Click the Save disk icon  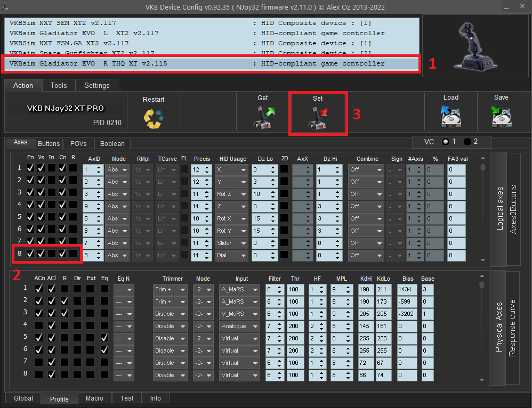501,116
